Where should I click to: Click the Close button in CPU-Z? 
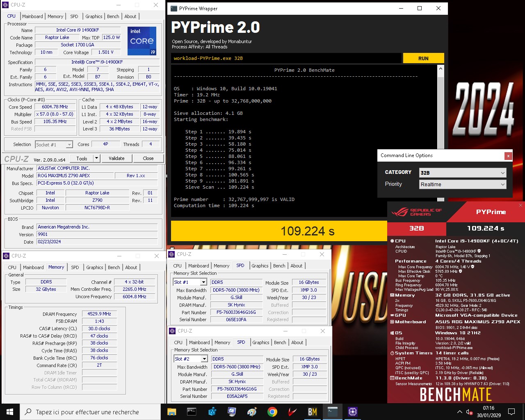(x=148, y=158)
